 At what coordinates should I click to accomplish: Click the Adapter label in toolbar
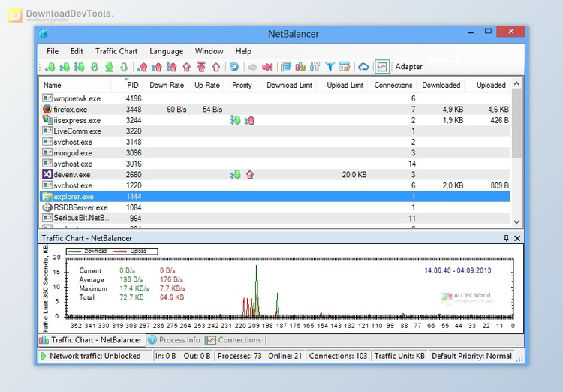(x=408, y=67)
